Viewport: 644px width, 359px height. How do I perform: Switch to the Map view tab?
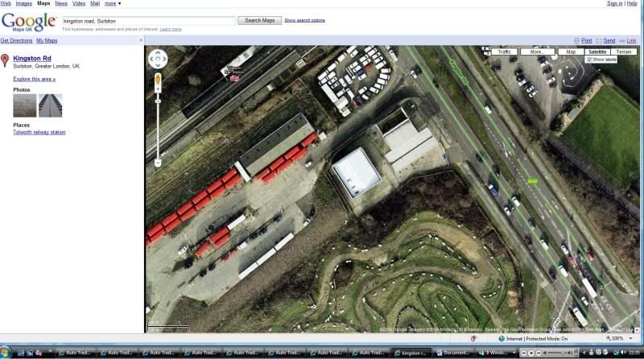571,52
